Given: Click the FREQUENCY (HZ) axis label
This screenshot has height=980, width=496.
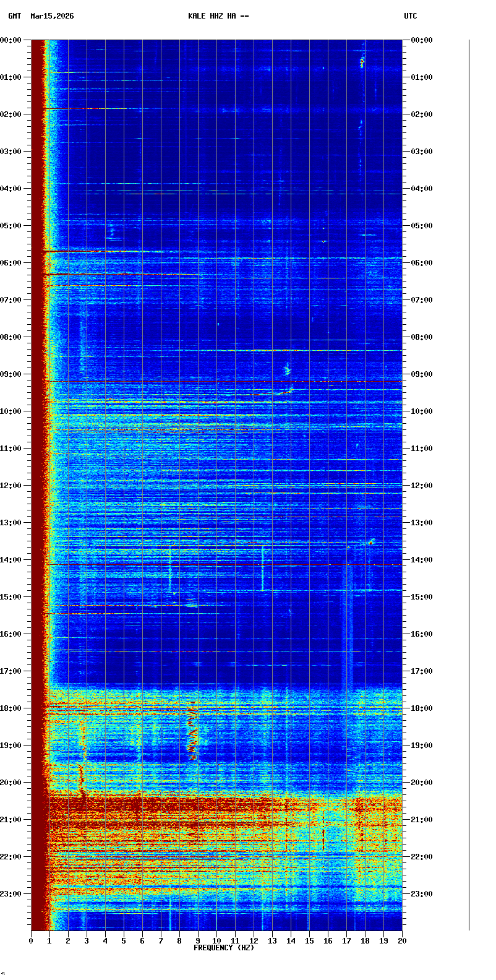Looking at the screenshot, I should click(224, 948).
